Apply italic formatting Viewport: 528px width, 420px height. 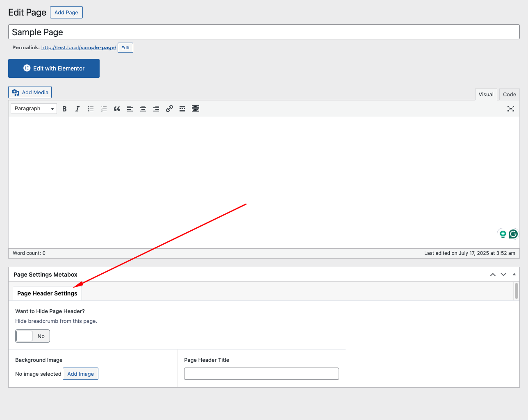(x=77, y=109)
